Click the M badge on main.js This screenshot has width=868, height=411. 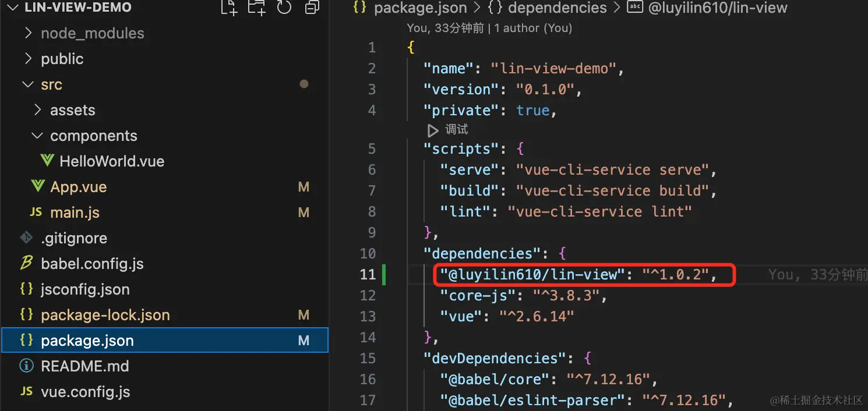[304, 212]
